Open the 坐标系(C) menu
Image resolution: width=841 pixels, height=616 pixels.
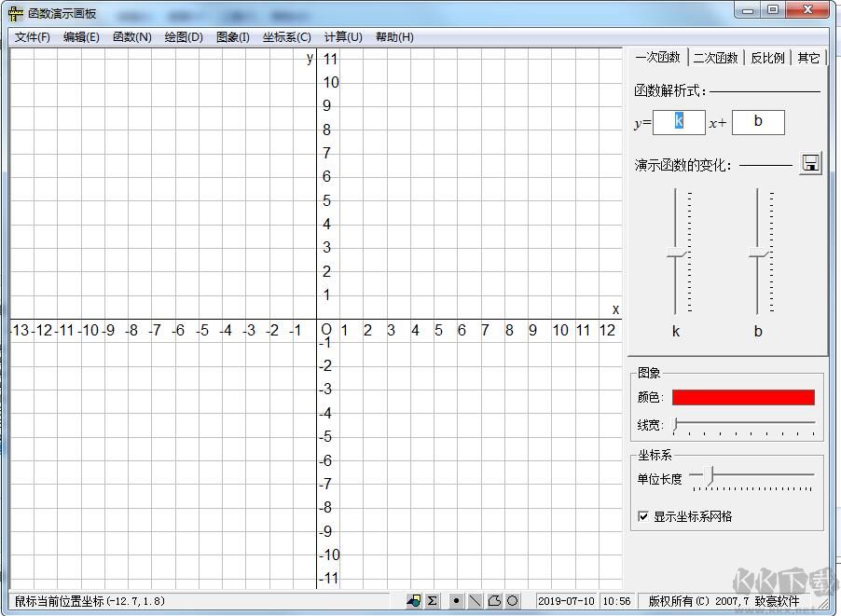click(x=285, y=37)
